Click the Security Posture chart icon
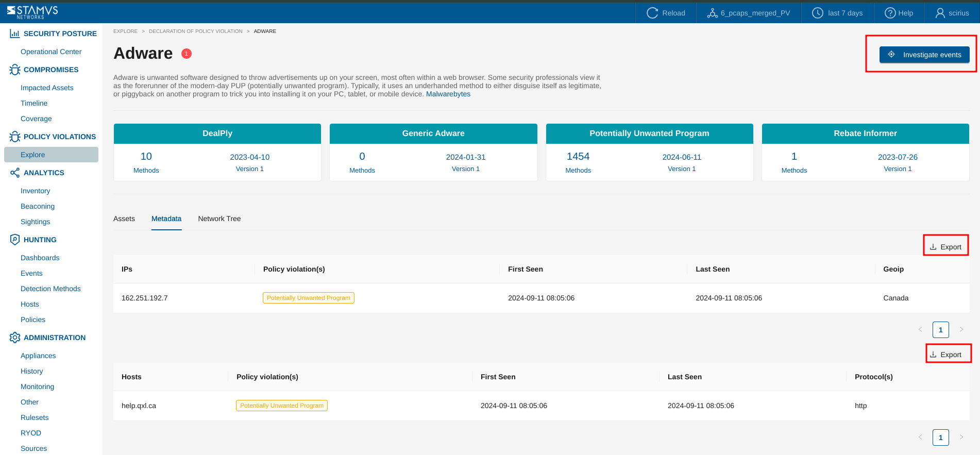 tap(15, 33)
